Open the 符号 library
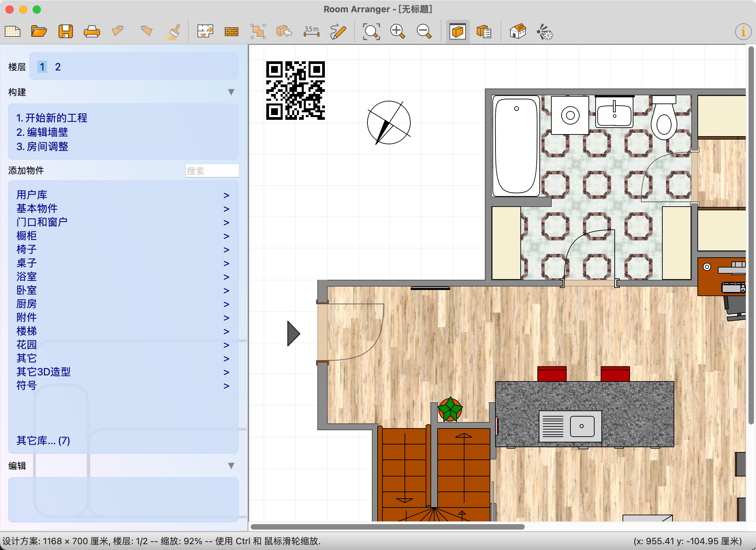756x550 pixels. pos(123,386)
